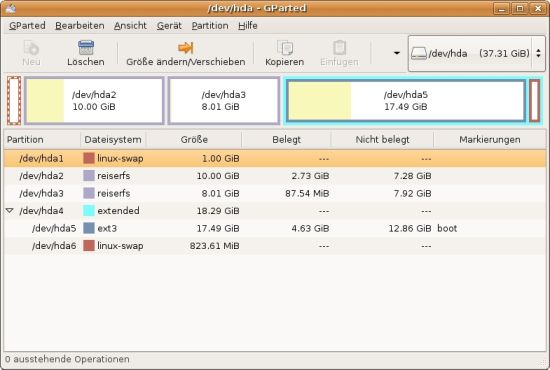This screenshot has height=370, width=550.
Task: Click the 12.86 GiB unused value
Action: [x=410, y=228]
